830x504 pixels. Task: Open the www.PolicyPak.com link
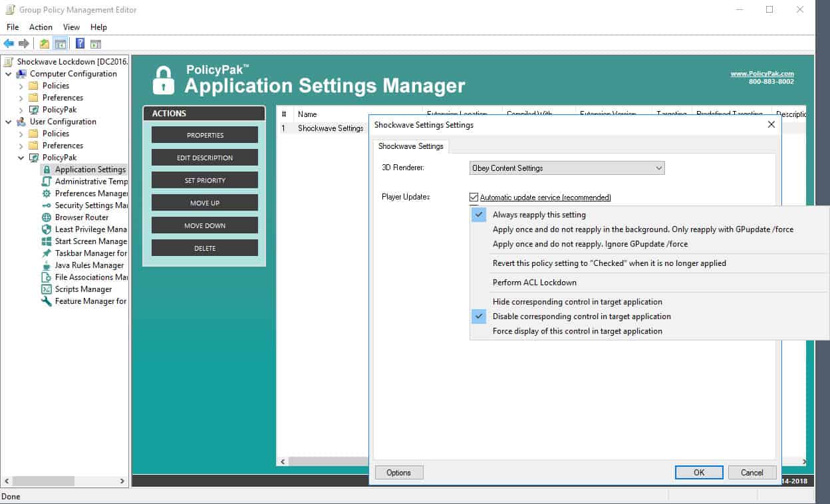(x=762, y=74)
